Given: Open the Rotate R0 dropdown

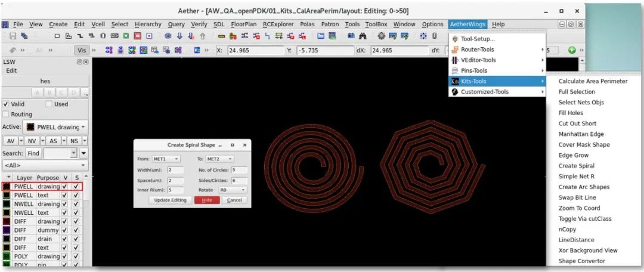Looking at the screenshot, I should (x=232, y=190).
